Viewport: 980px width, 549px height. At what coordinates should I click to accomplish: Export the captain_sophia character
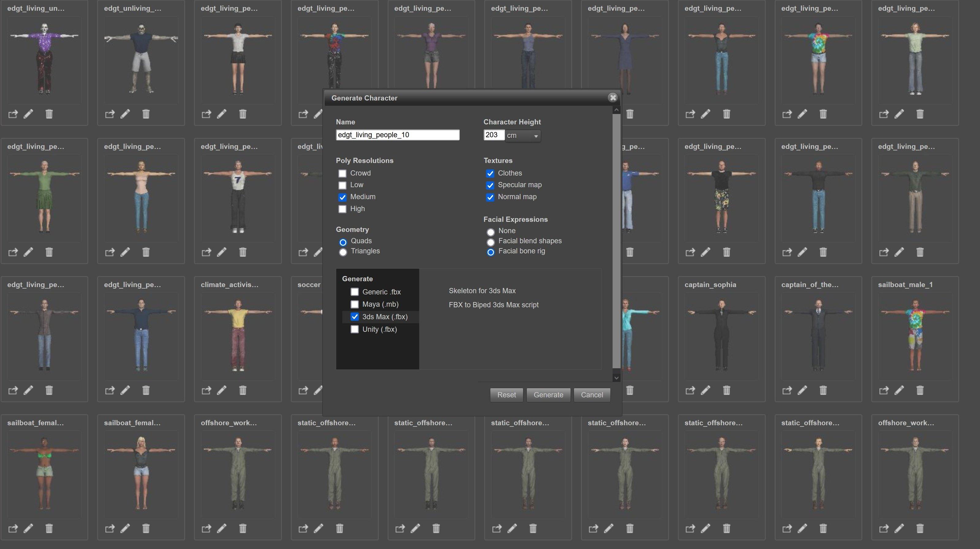pos(690,390)
